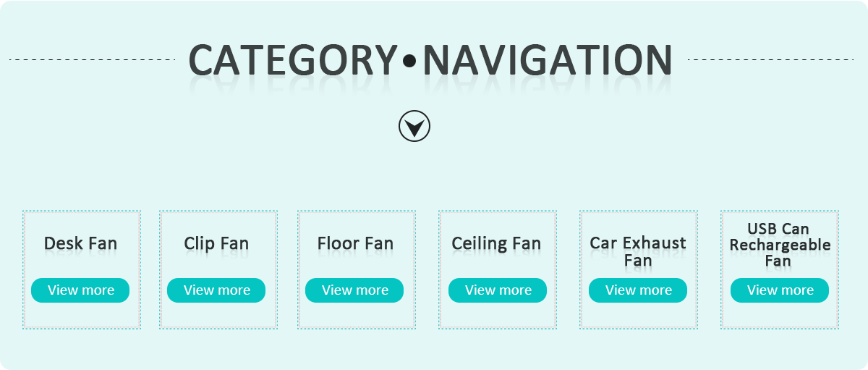Open View more under USB Can Rechargeable Fan
The width and height of the screenshot is (868, 370).
780,290
